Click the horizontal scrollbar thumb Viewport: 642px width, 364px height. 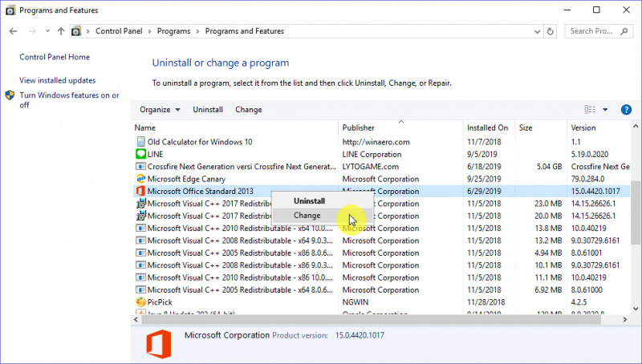coord(372,319)
